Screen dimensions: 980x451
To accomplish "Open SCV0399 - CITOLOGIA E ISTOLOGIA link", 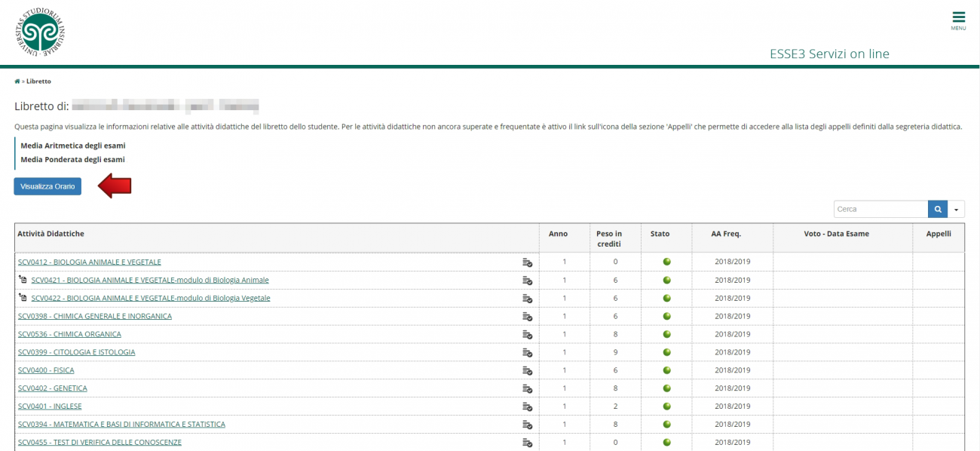I will pyautogui.click(x=77, y=353).
